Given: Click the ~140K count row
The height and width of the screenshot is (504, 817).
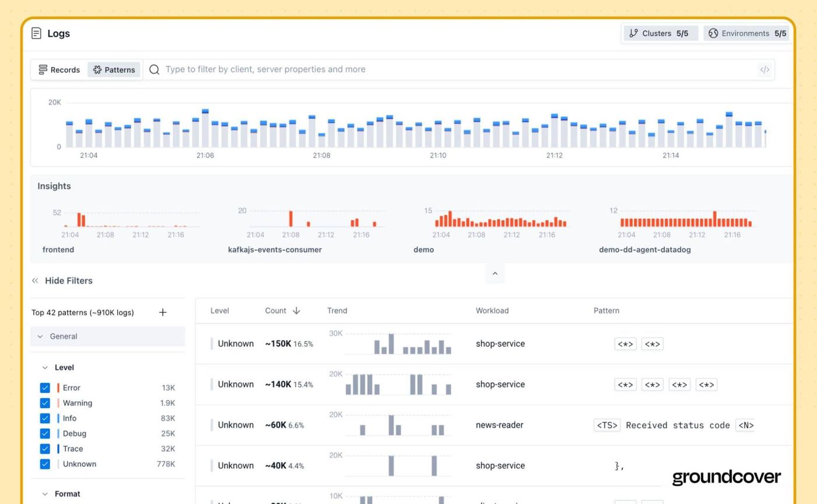Looking at the screenshot, I should pyautogui.click(x=494, y=384).
